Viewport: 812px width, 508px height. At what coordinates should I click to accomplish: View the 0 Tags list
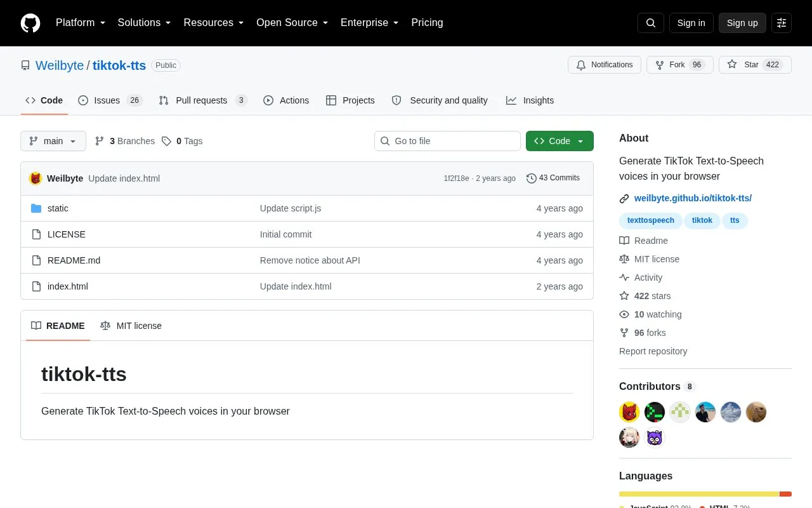pos(182,141)
